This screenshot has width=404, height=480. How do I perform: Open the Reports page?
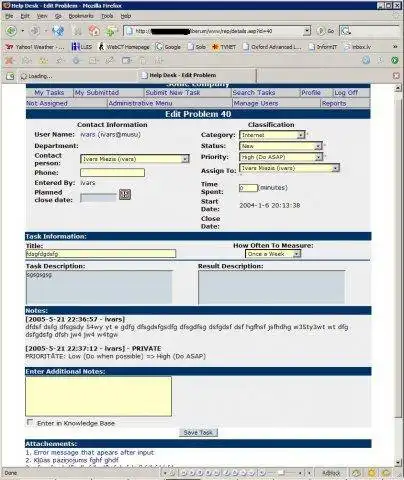[334, 103]
